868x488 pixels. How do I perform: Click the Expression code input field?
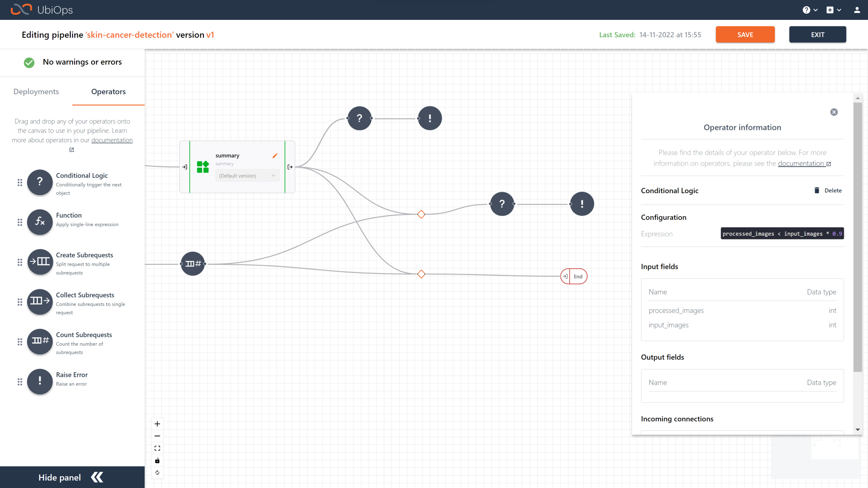click(x=782, y=234)
